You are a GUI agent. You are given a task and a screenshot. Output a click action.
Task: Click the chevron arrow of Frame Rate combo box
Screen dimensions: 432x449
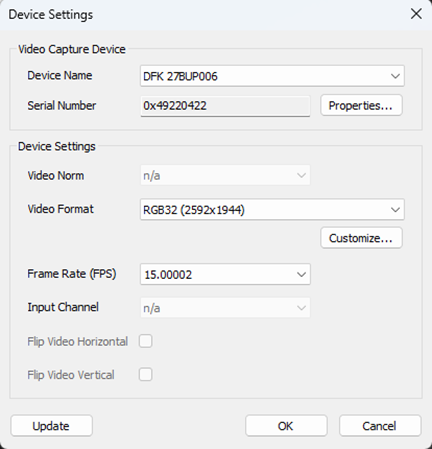click(x=301, y=275)
